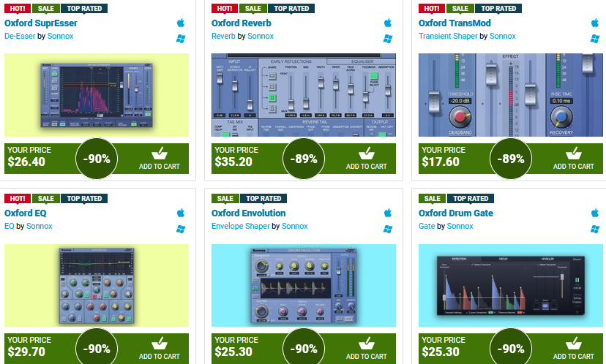
Task: Open the EQ category link under Oxford EQ
Action: pos(10,226)
